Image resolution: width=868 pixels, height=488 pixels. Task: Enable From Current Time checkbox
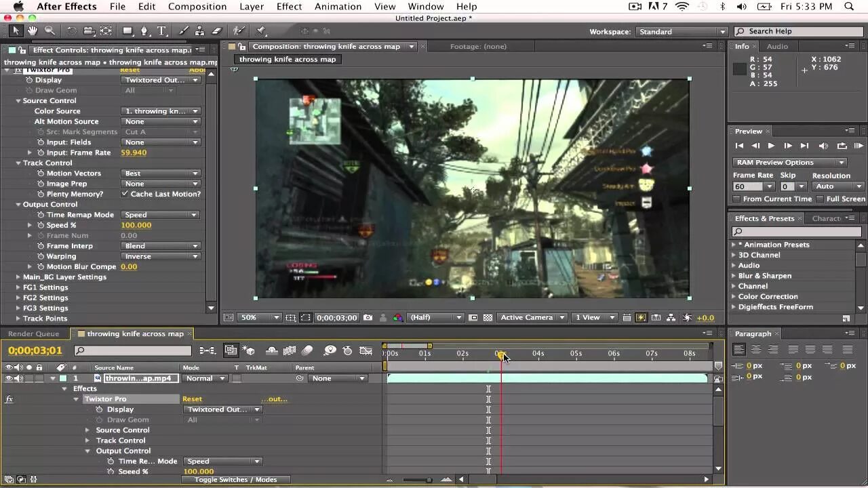[x=736, y=199]
